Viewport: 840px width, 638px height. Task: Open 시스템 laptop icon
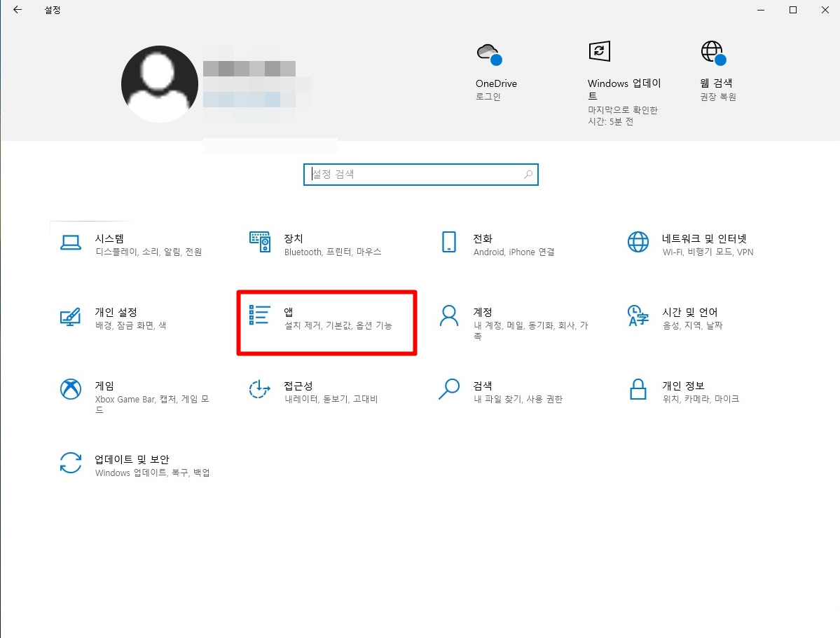[x=71, y=243]
